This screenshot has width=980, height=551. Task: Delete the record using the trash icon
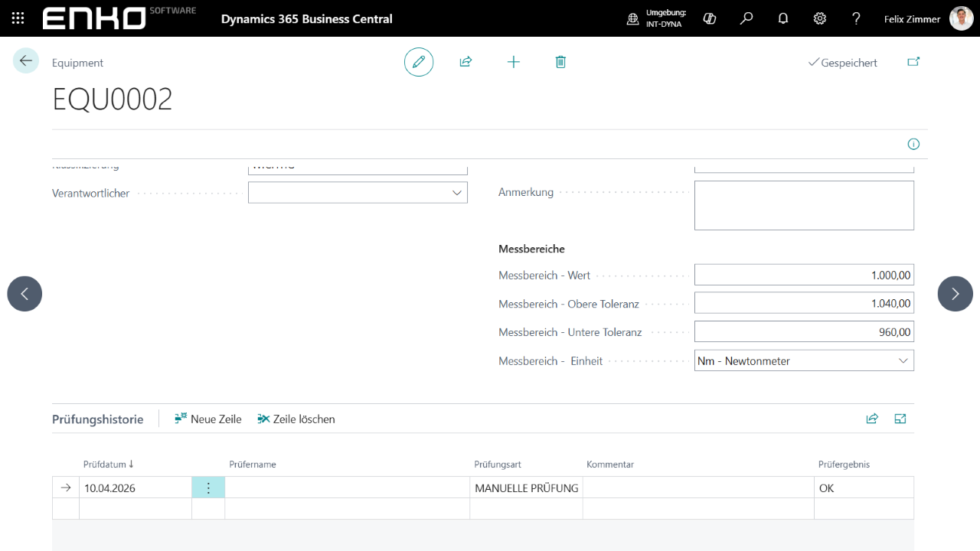click(x=560, y=62)
